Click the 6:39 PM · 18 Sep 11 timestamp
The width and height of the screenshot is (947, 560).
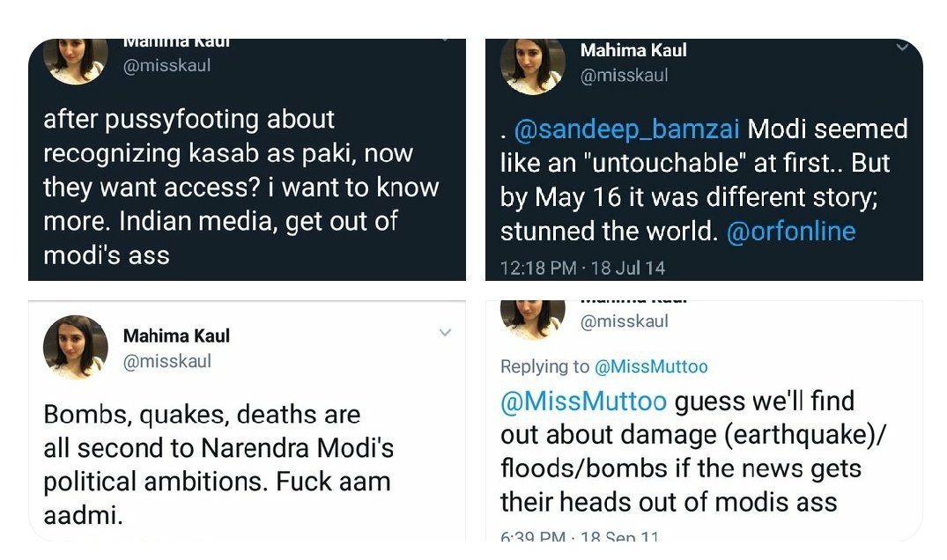[x=581, y=536]
